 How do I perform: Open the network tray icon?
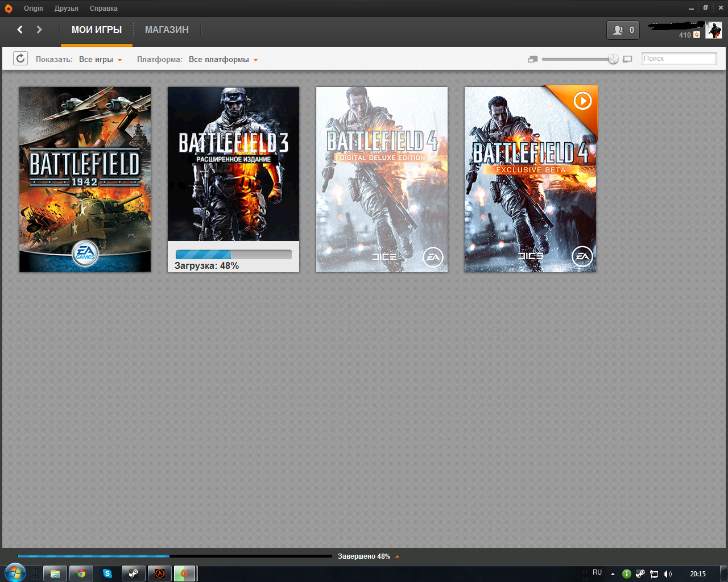point(654,574)
